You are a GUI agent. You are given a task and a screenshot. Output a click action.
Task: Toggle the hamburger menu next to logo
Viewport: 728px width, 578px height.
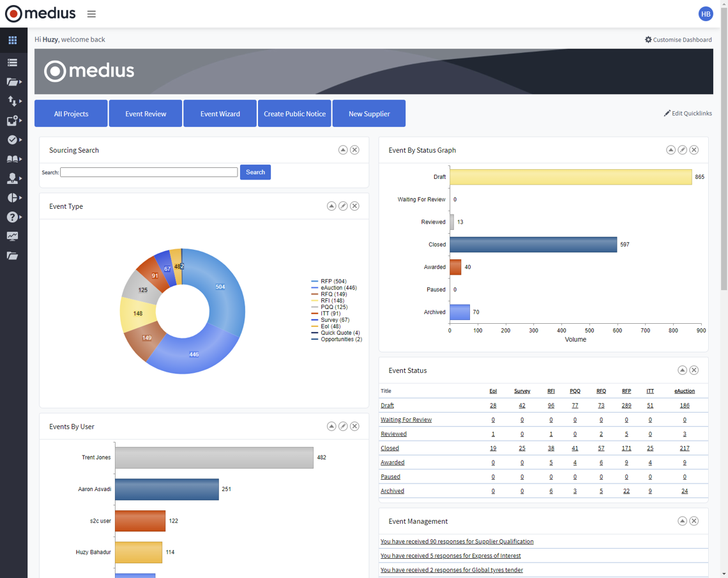click(91, 14)
